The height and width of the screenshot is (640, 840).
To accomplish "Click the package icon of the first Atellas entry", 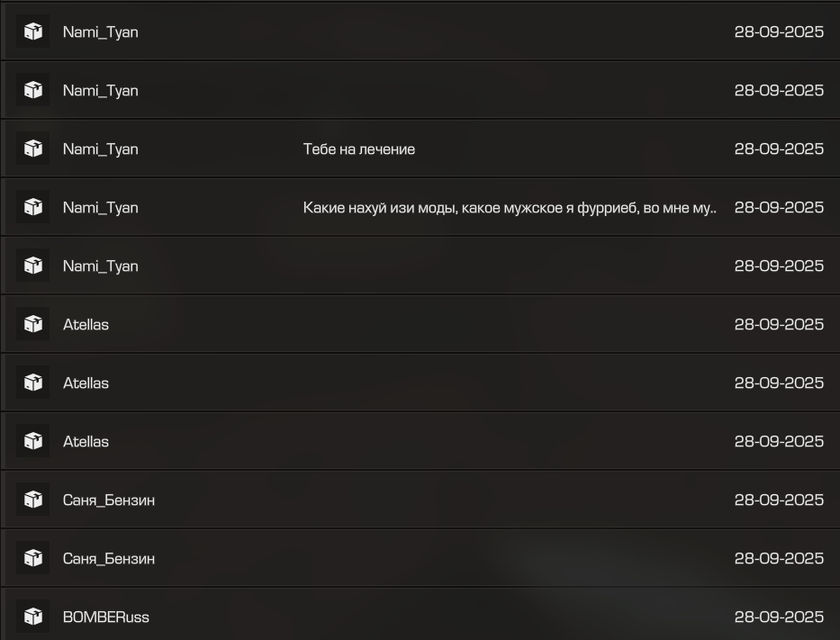I will pyautogui.click(x=32, y=324).
